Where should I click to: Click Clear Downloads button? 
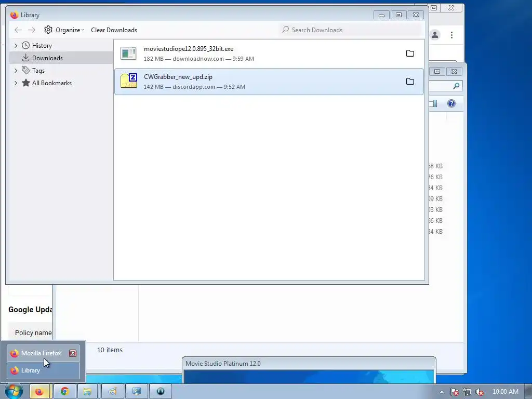(114, 30)
